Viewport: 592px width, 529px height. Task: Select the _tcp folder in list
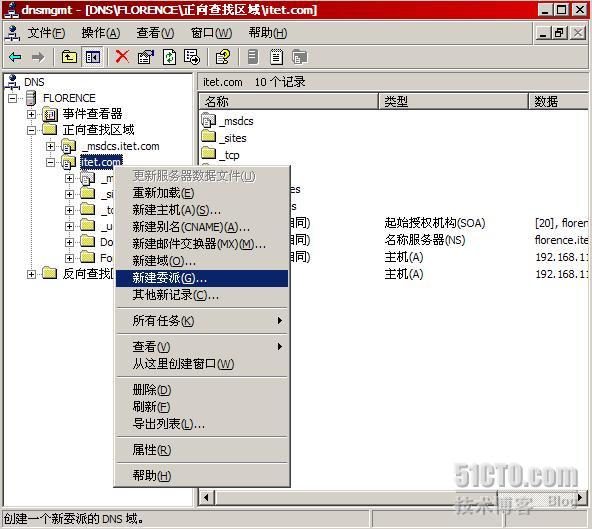208,154
